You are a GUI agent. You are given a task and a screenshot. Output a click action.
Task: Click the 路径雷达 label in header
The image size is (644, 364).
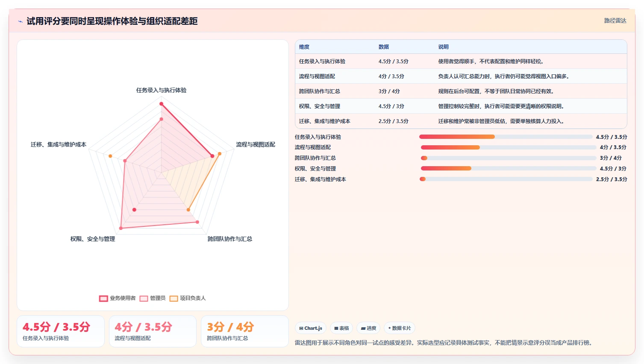(615, 21)
